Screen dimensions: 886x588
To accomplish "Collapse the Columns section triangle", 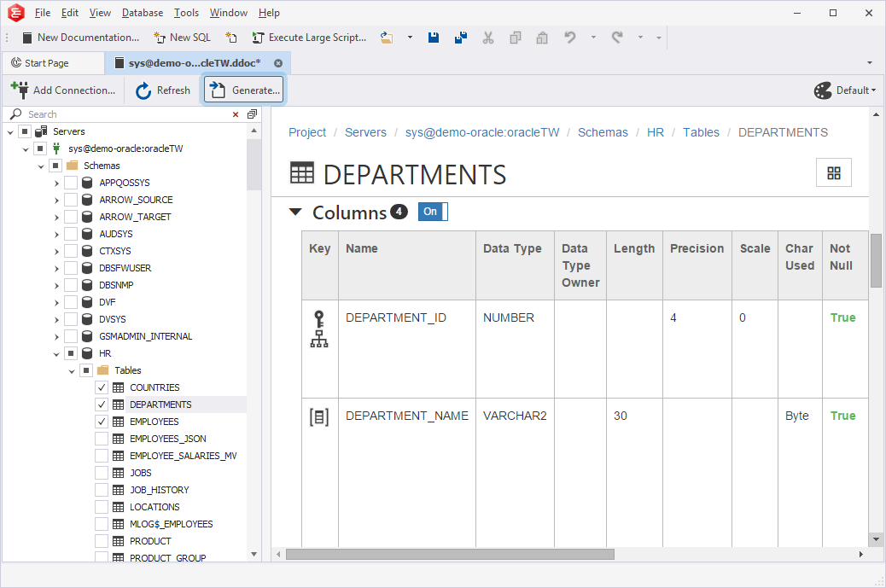I will tap(295, 212).
